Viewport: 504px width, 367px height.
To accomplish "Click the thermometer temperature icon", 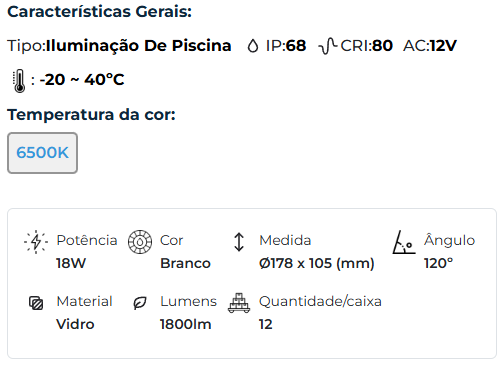I will 19,81.
